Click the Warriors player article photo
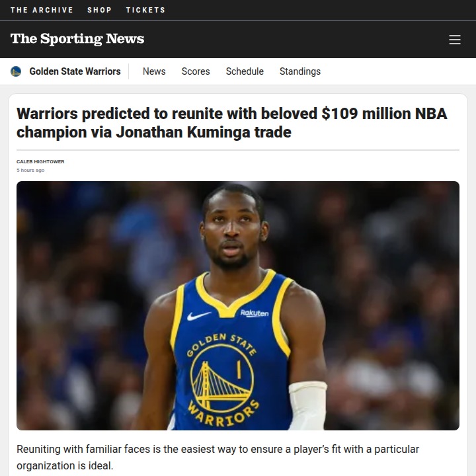Image resolution: width=476 pixels, height=476 pixels. [x=238, y=305]
